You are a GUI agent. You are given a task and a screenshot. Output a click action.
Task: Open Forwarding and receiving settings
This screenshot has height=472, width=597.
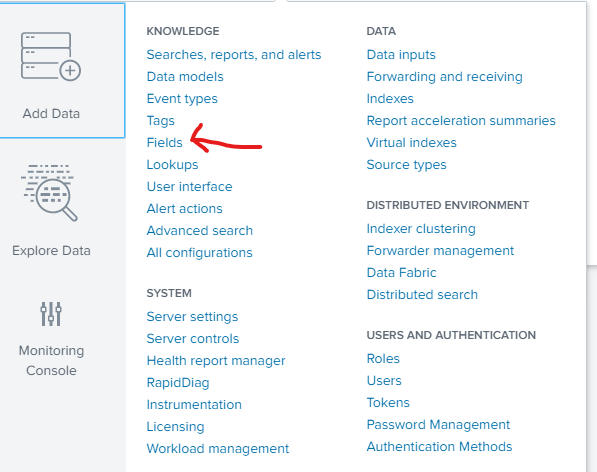pyautogui.click(x=444, y=77)
